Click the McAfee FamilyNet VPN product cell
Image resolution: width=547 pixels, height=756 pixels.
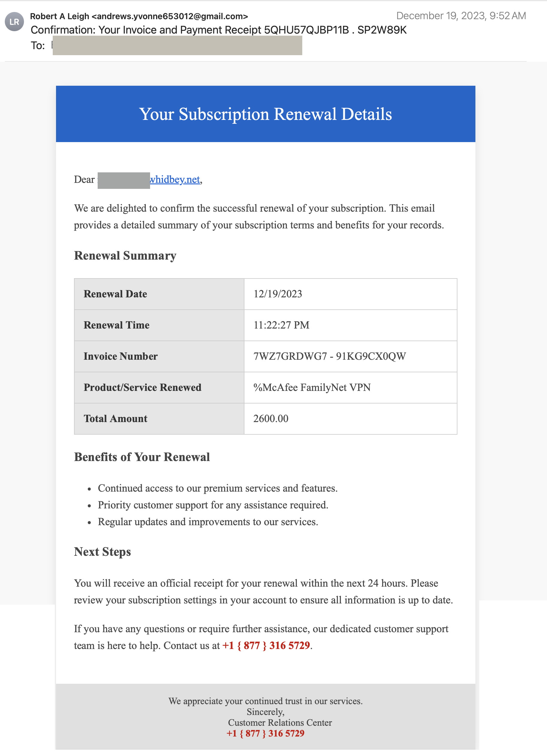point(350,387)
